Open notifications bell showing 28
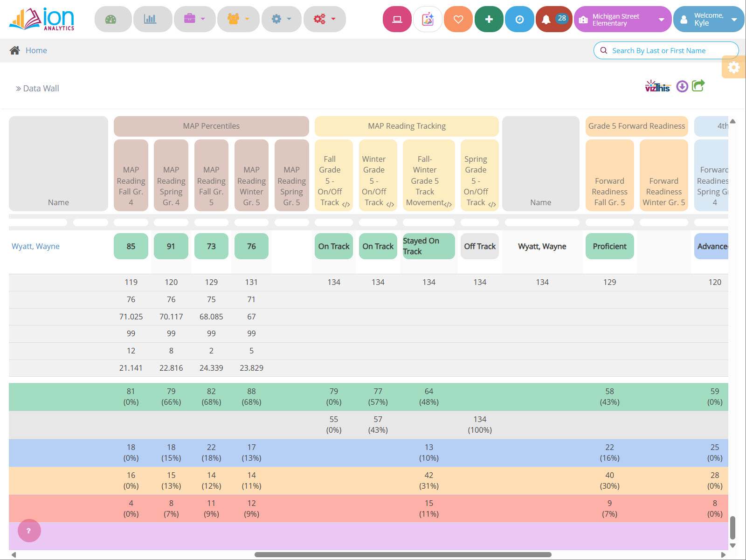The image size is (746, 560). point(554,19)
